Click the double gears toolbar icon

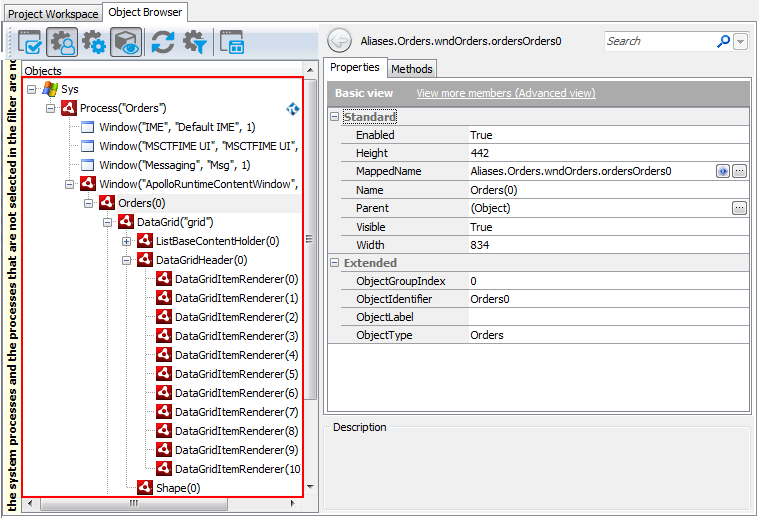(x=94, y=42)
